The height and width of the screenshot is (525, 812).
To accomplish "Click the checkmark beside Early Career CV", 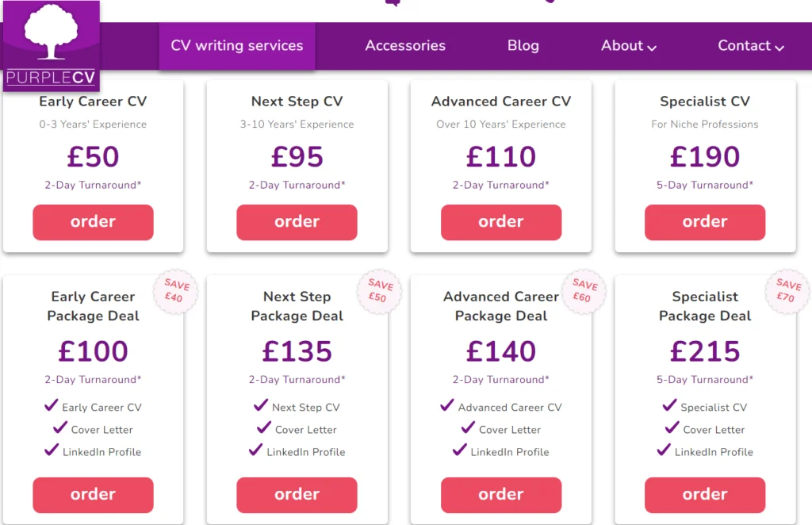I will point(51,406).
